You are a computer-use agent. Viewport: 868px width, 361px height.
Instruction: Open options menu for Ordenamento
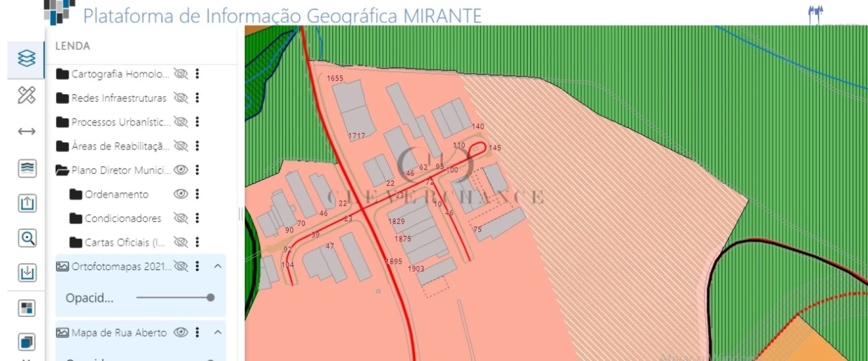197,194
